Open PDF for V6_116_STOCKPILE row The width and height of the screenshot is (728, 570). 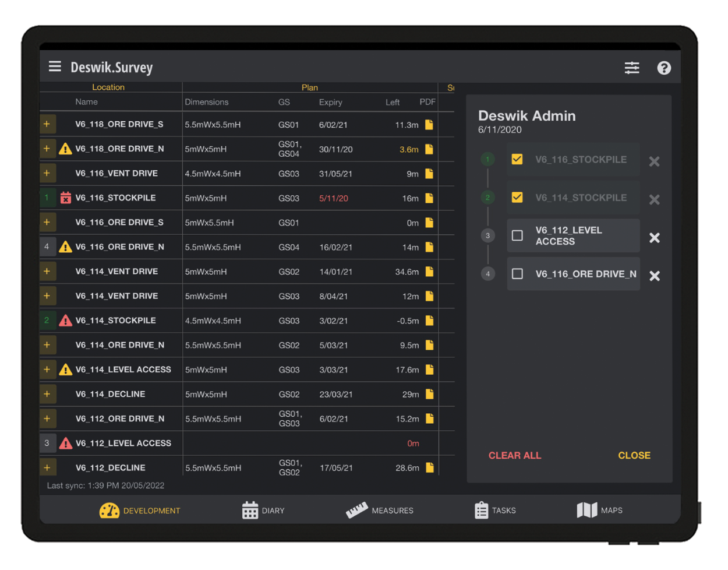[429, 198]
